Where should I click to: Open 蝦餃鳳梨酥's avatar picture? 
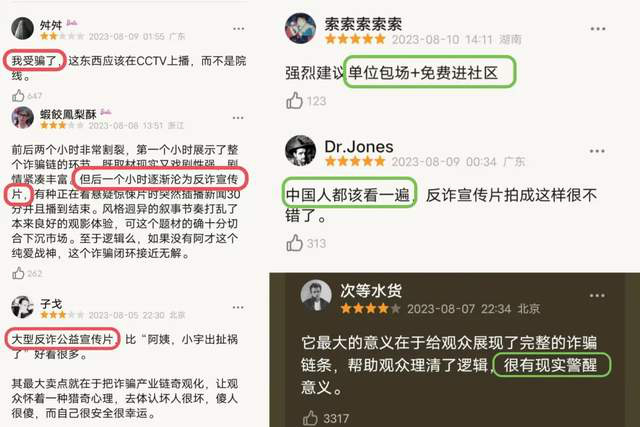pos(22,118)
